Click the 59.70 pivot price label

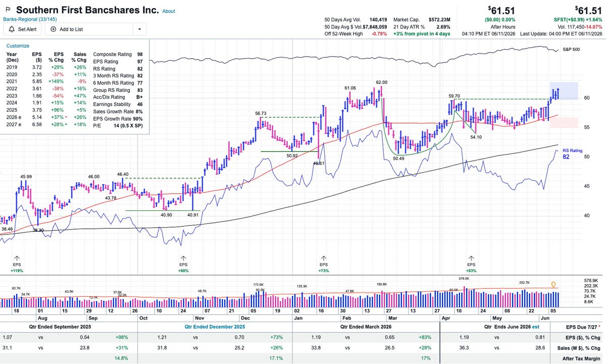point(454,96)
